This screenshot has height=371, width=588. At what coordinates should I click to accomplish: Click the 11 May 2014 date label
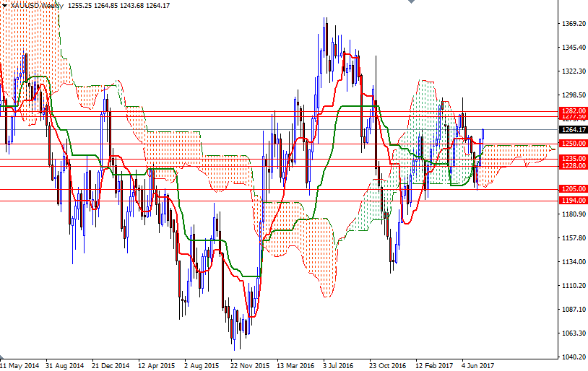[20, 365]
